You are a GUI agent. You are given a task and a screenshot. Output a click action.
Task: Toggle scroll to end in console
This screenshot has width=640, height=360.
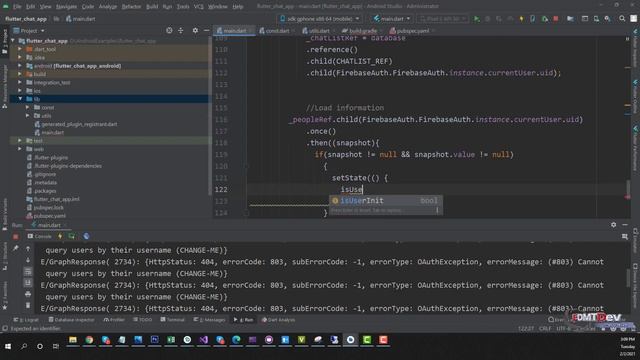tap(28, 282)
